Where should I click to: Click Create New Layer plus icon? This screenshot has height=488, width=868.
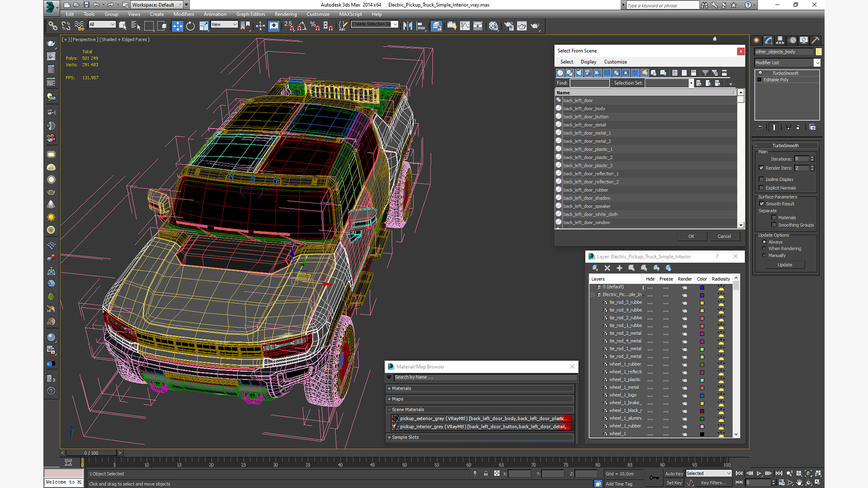point(619,268)
